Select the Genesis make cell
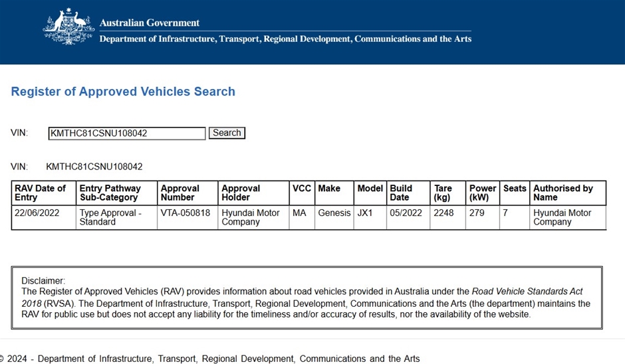This screenshot has height=364, width=625. click(334, 213)
